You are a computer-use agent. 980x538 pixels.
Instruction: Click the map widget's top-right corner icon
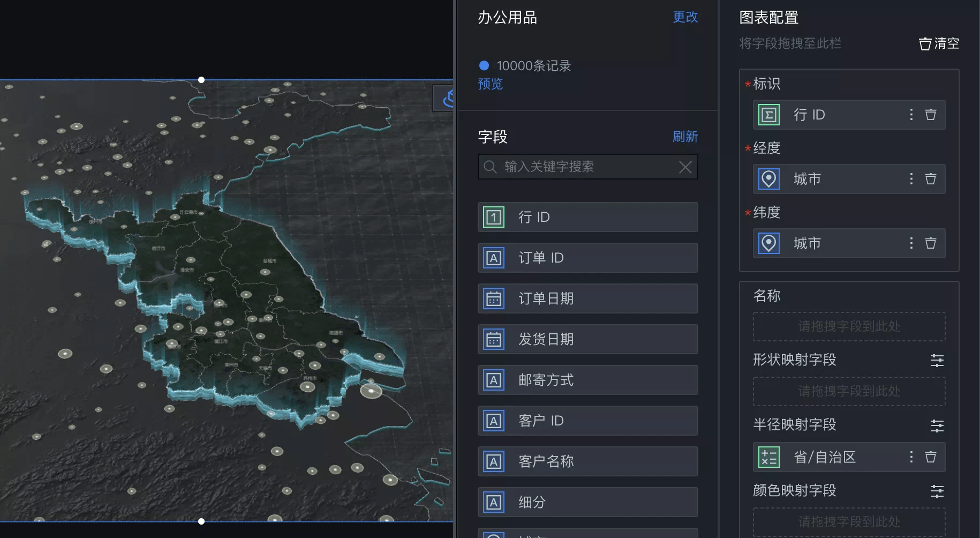click(x=444, y=98)
